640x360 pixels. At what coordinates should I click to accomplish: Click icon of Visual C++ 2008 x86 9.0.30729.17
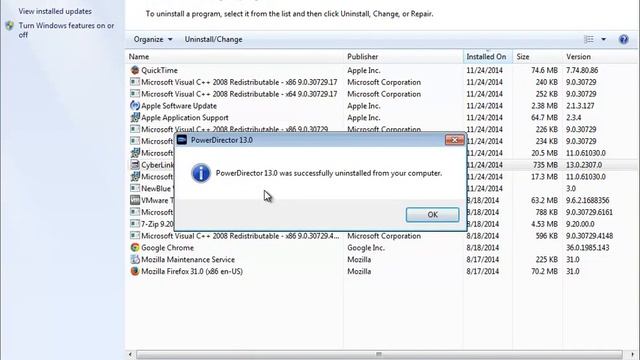pyautogui.click(x=135, y=82)
